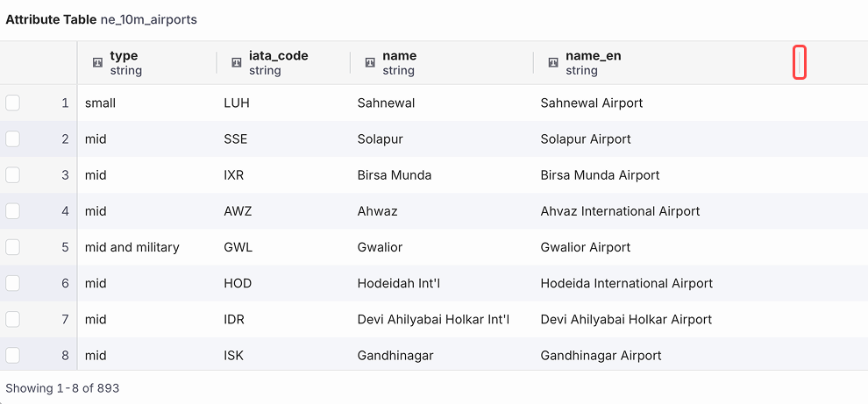This screenshot has width=868, height=404.
Task: Click the string type icon beside name_en
Action: [553, 62]
